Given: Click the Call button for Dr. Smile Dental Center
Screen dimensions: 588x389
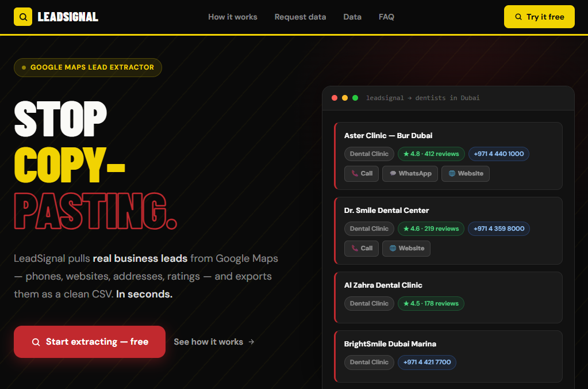Looking at the screenshot, I should [x=362, y=248].
